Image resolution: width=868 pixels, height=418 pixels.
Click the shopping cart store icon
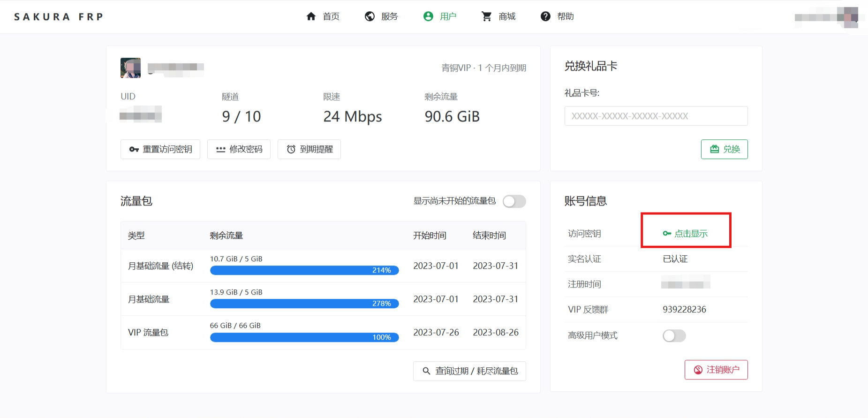(x=487, y=16)
